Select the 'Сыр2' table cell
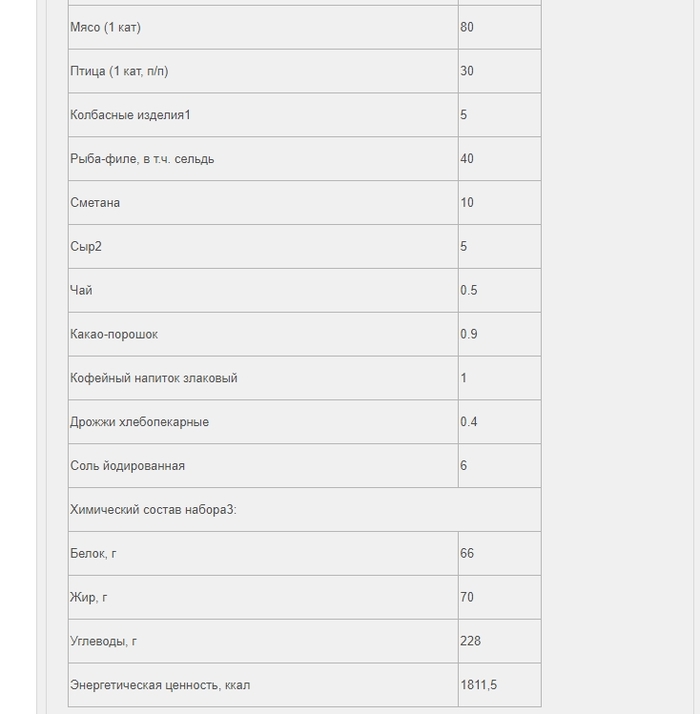Viewport: 700px width, 714px height. coord(86,247)
